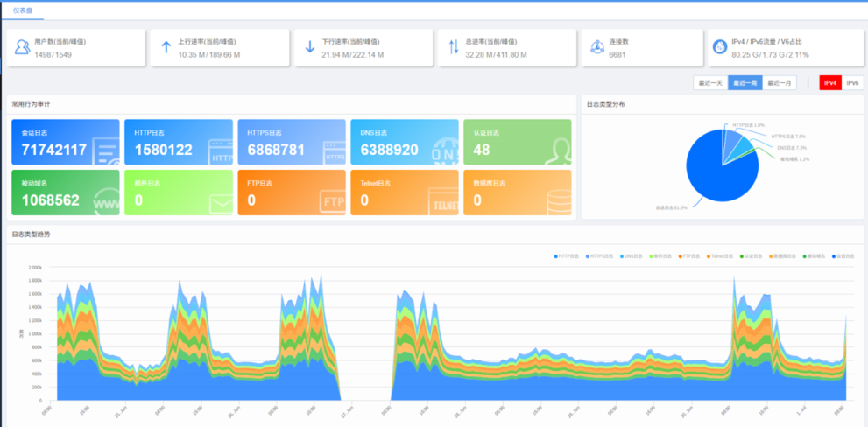Click the user count people icon

(22, 47)
